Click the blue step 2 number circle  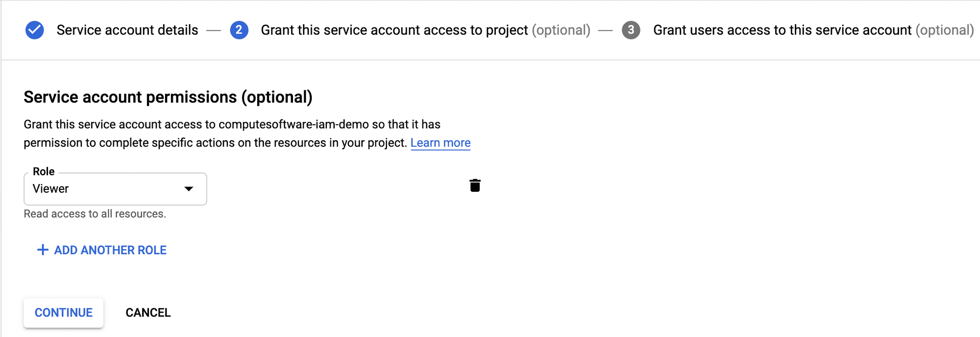tap(239, 30)
